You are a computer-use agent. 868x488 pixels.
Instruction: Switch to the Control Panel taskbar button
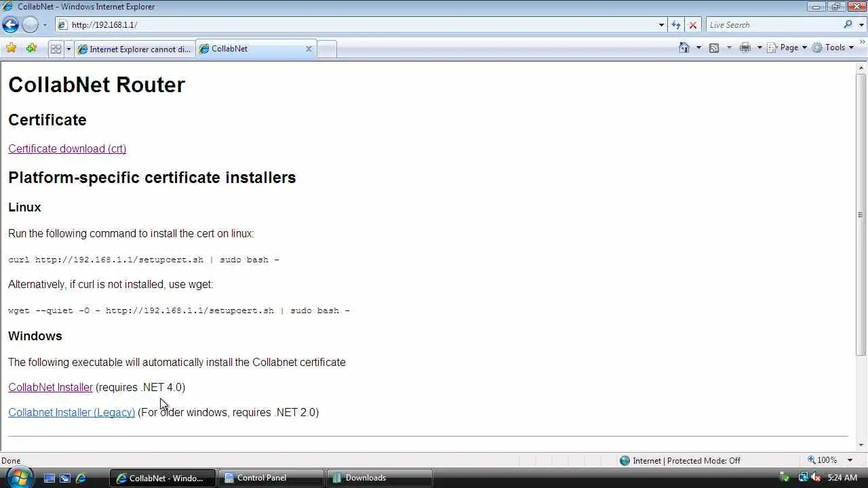pyautogui.click(x=271, y=478)
